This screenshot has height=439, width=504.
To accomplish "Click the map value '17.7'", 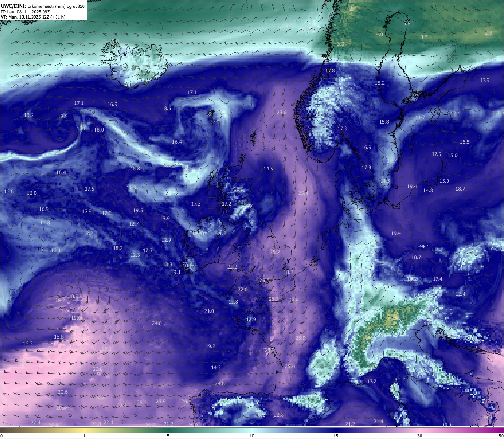I will pos(372,381).
